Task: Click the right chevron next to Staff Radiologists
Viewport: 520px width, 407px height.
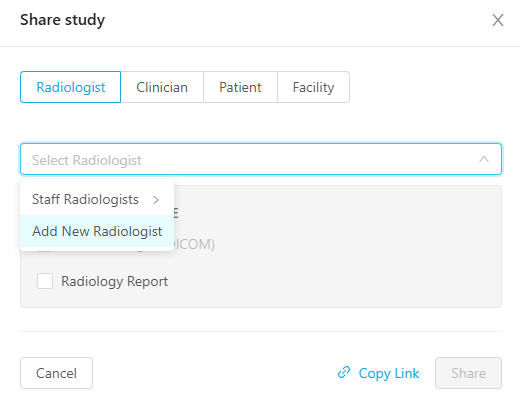Action: [156, 200]
